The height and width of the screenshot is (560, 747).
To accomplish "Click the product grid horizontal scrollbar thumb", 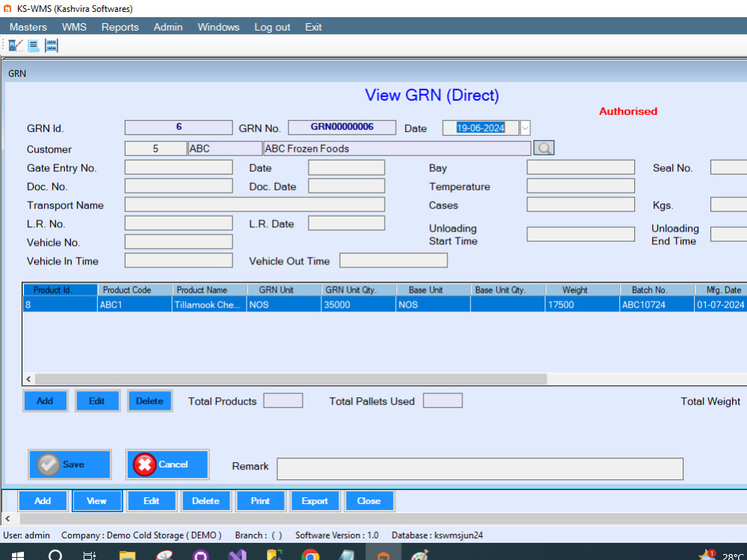I will point(291,379).
